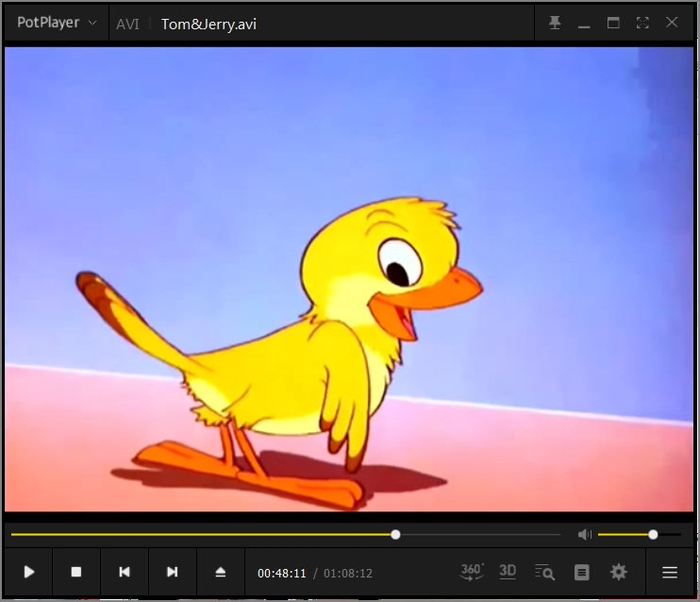Click the seek bar playback handle
The width and height of the screenshot is (700, 602).
[x=395, y=535]
